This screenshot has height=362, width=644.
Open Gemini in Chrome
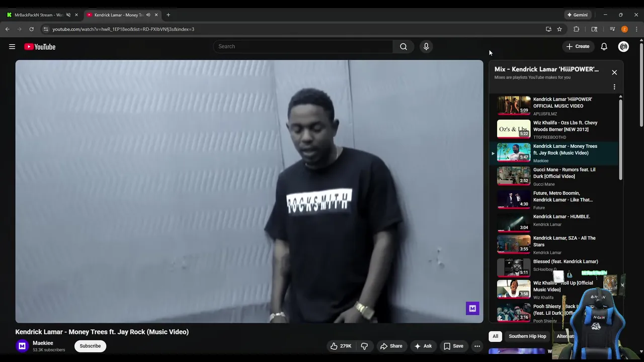(x=577, y=15)
